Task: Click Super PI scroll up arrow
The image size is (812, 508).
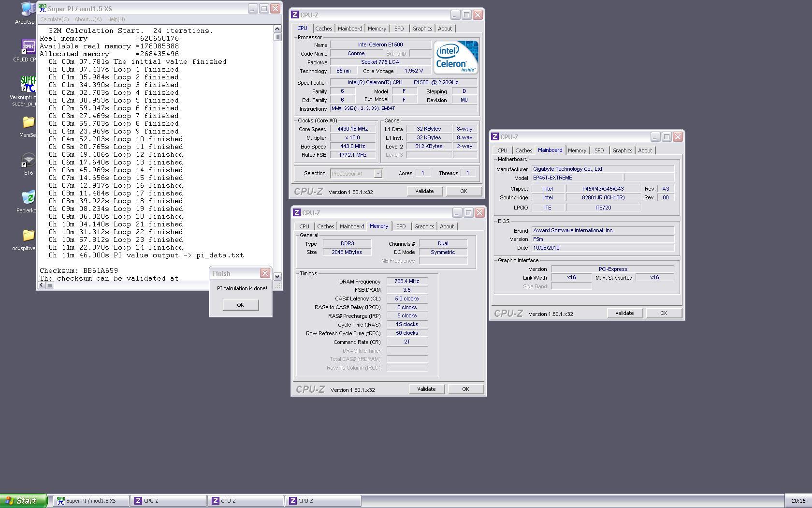Action: [x=277, y=29]
